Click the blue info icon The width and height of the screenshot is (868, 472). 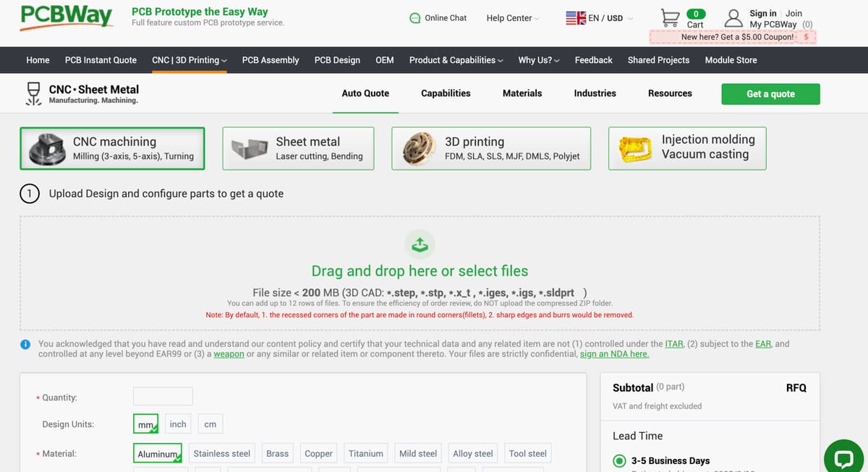click(25, 345)
